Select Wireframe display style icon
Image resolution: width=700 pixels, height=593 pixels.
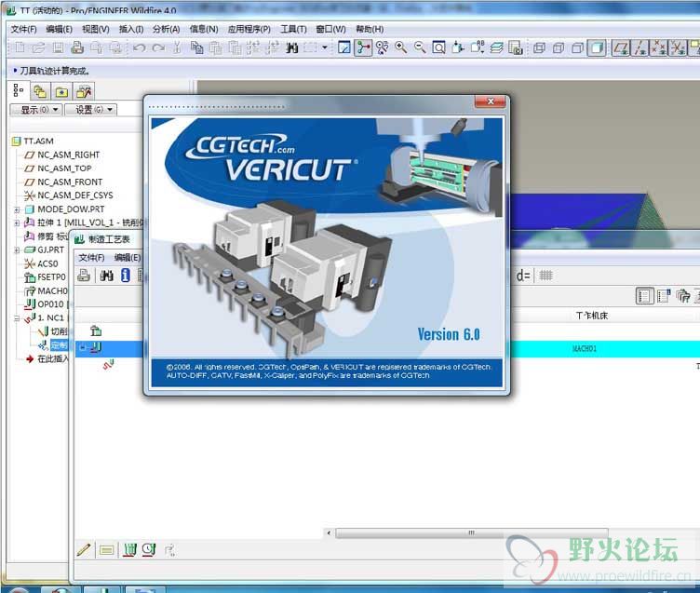[x=539, y=47]
